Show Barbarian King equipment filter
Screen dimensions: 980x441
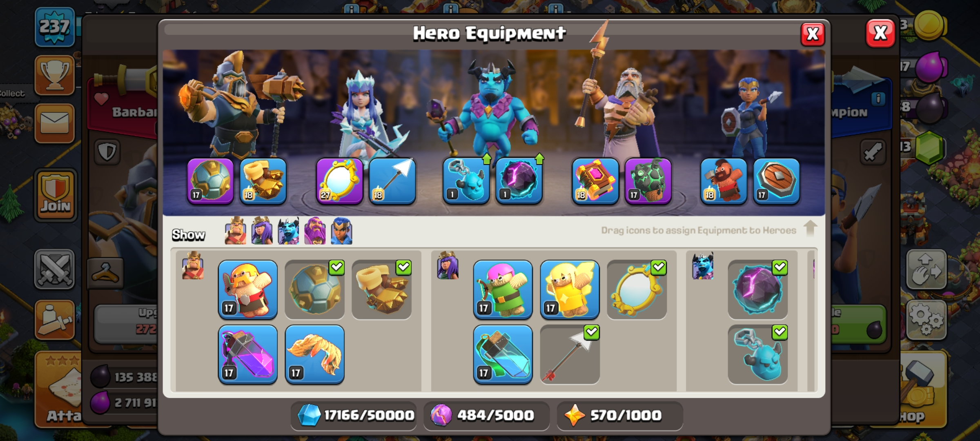point(236,231)
